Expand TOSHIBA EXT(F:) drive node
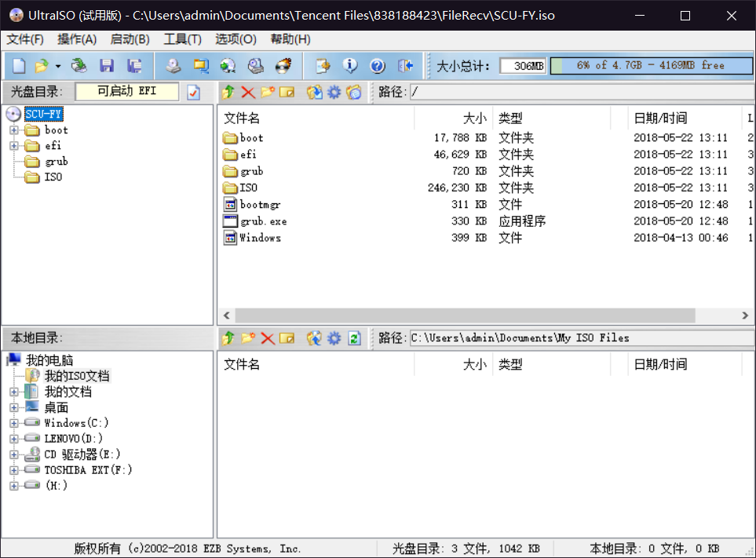The width and height of the screenshot is (756, 558). [14, 470]
